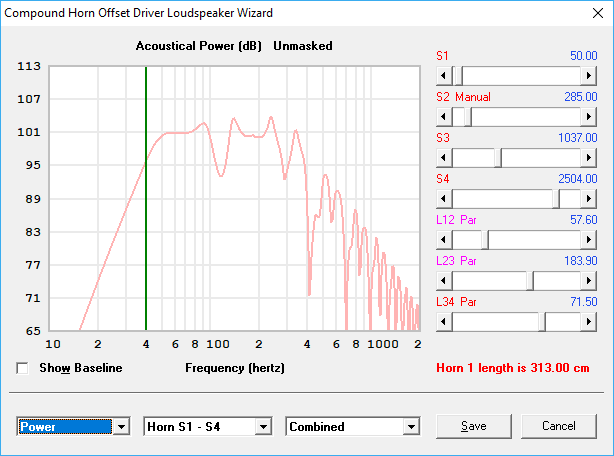Screen dimensions: 614x456
Task: Click the L34 slider right arrow
Action: point(588,322)
